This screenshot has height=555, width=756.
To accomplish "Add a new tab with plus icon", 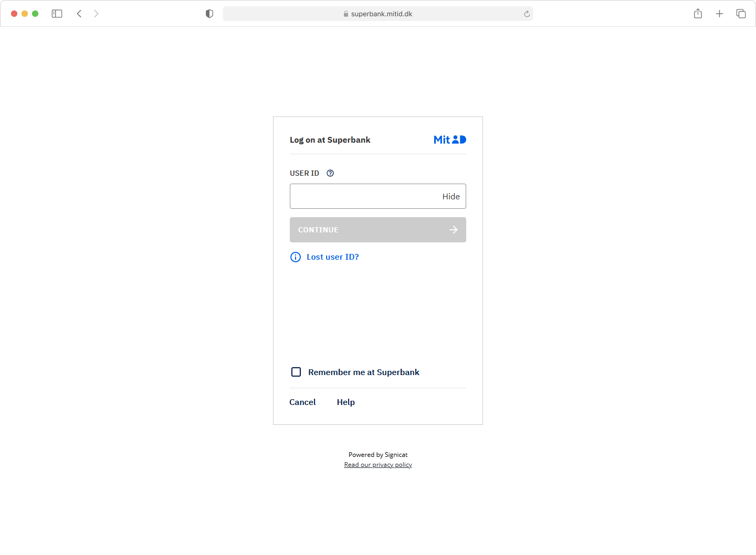I will (x=719, y=14).
